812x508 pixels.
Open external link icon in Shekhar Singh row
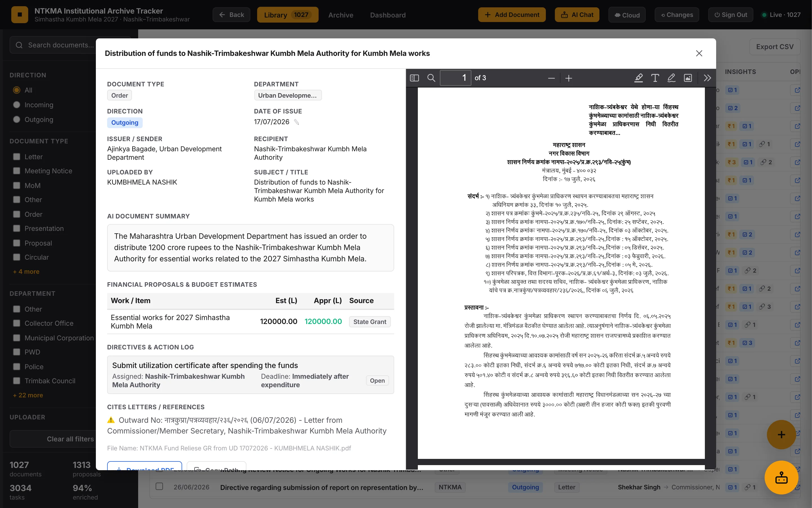[x=797, y=487]
